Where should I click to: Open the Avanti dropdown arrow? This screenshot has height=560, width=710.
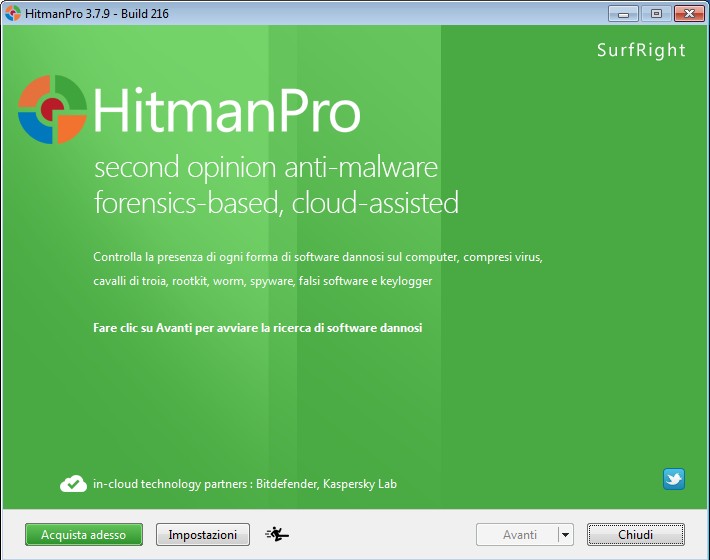[x=566, y=535]
